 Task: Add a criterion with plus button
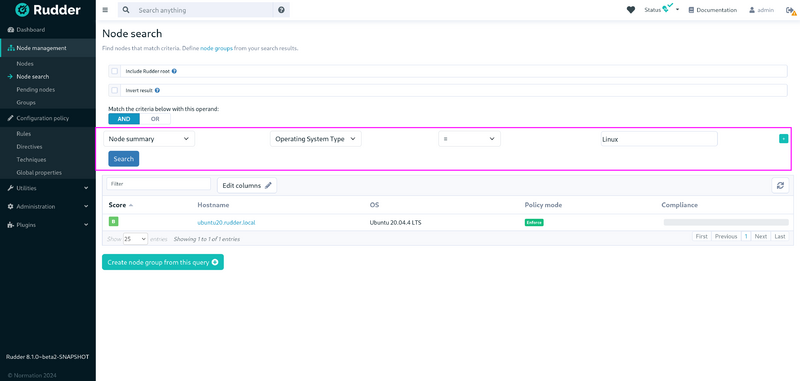pyautogui.click(x=783, y=139)
